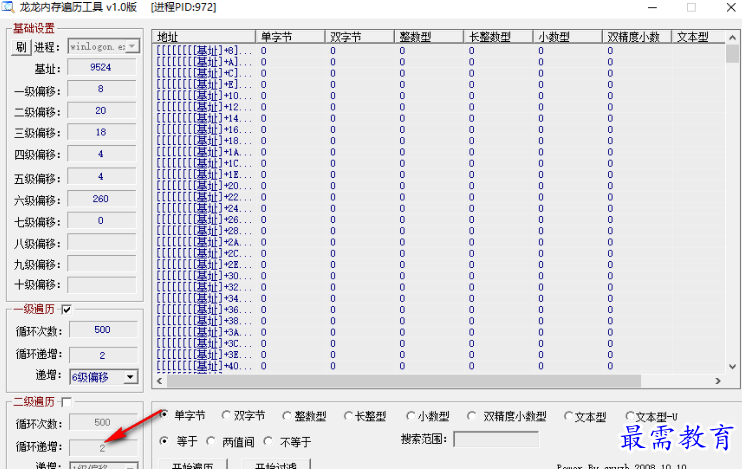742x469 pixels.
Task: Click the 文本型 column header
Action: pos(698,37)
